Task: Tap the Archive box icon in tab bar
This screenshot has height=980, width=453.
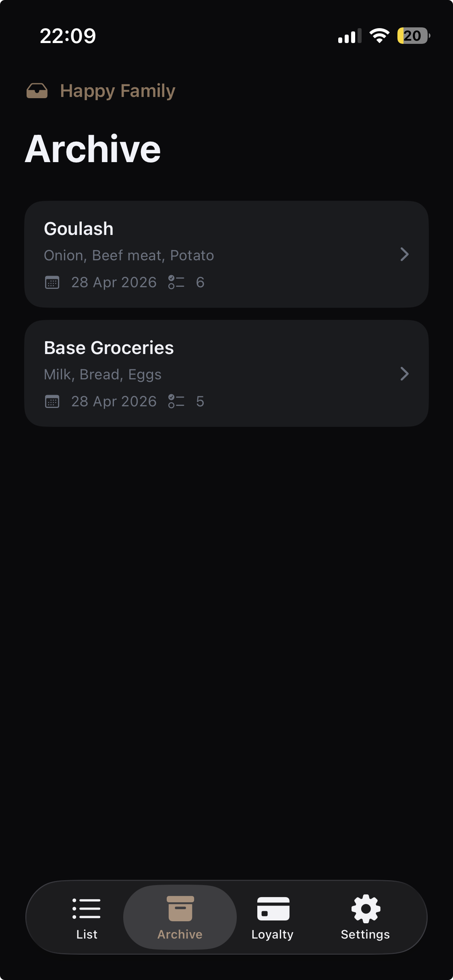Action: 180,909
